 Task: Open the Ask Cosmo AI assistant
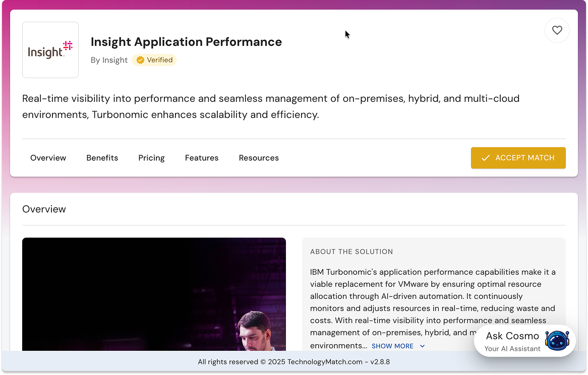[524, 341]
